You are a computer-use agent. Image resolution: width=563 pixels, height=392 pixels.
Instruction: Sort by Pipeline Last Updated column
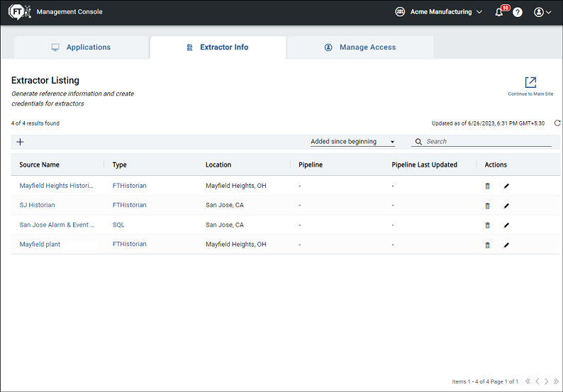pos(425,164)
